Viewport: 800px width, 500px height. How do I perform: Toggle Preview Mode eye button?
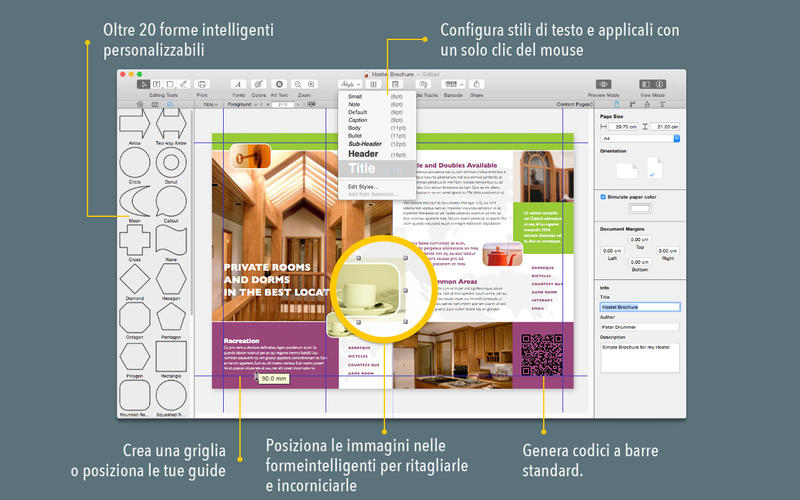(x=604, y=84)
